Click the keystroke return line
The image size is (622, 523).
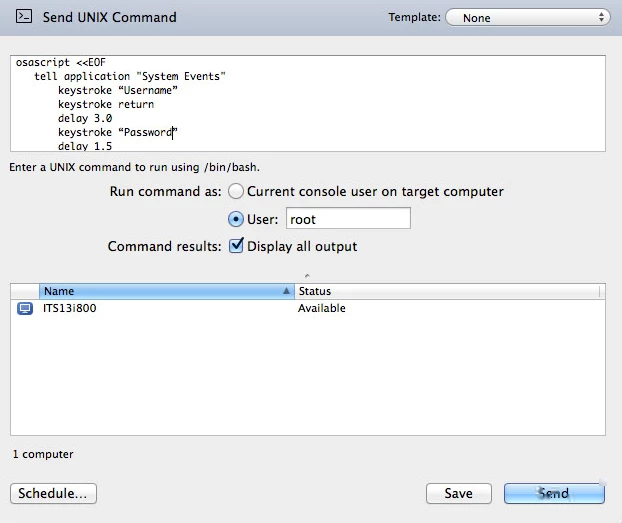tap(106, 104)
